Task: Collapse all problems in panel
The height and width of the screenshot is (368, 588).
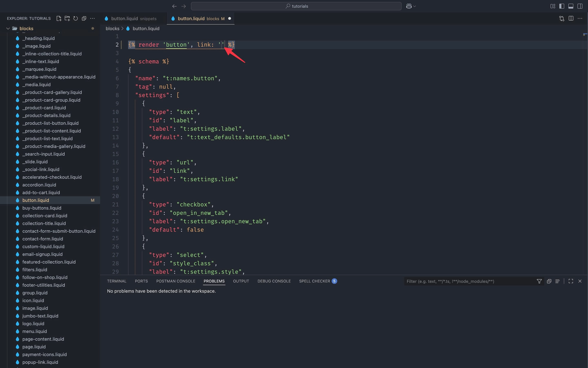Action: (x=549, y=281)
